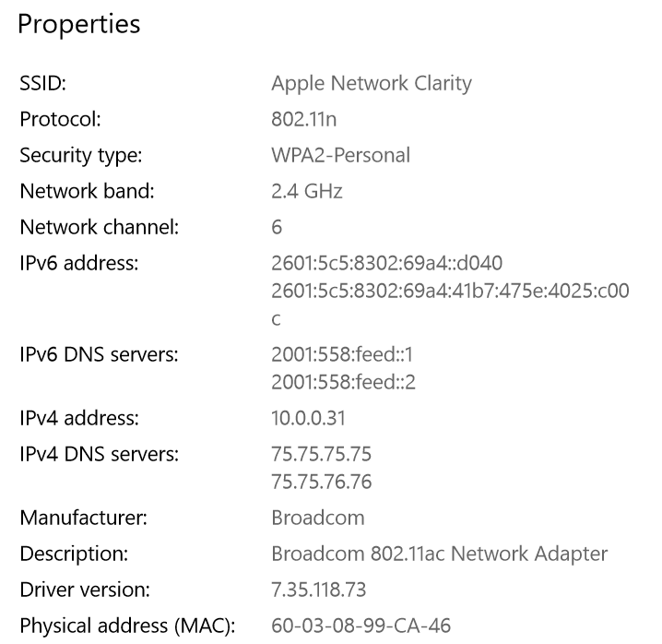Click the IPv4 DNS server 75.75.75.75

[x=322, y=454]
